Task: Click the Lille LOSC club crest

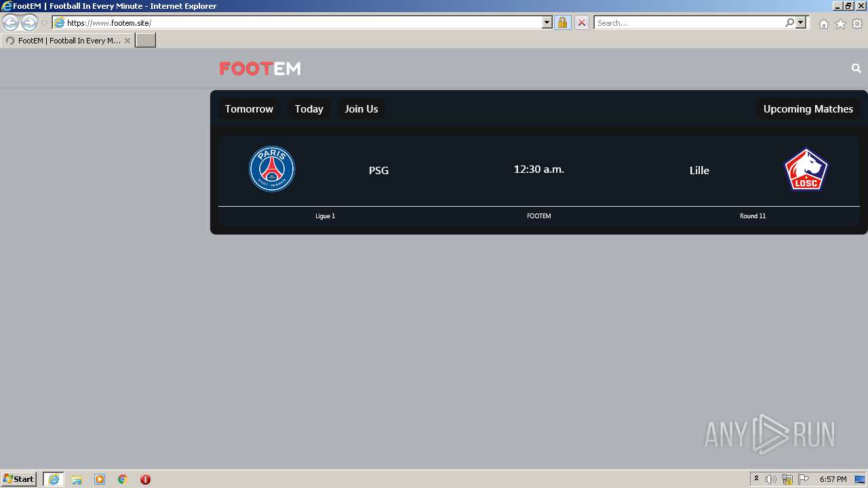Action: (806, 169)
